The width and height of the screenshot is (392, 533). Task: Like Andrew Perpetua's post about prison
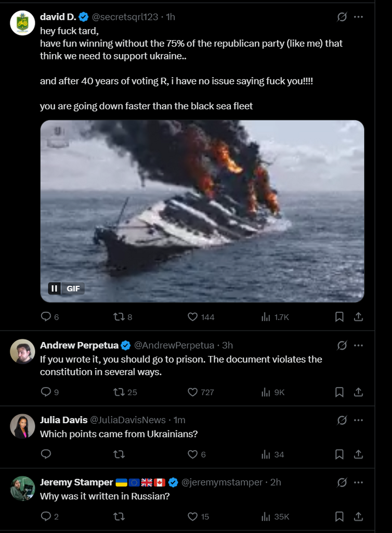tap(193, 392)
